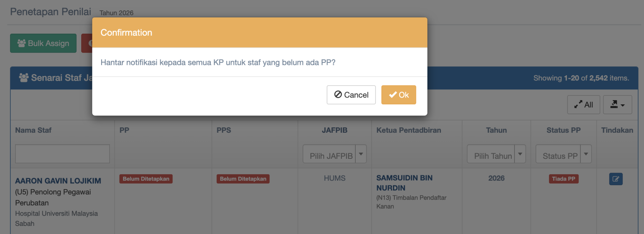
Task: Open the edit action for Aaron Gavin Lojikim
Action: click(616, 179)
